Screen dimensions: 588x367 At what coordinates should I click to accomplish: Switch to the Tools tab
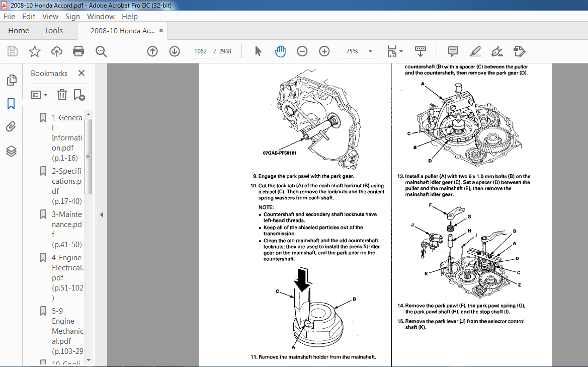53,31
